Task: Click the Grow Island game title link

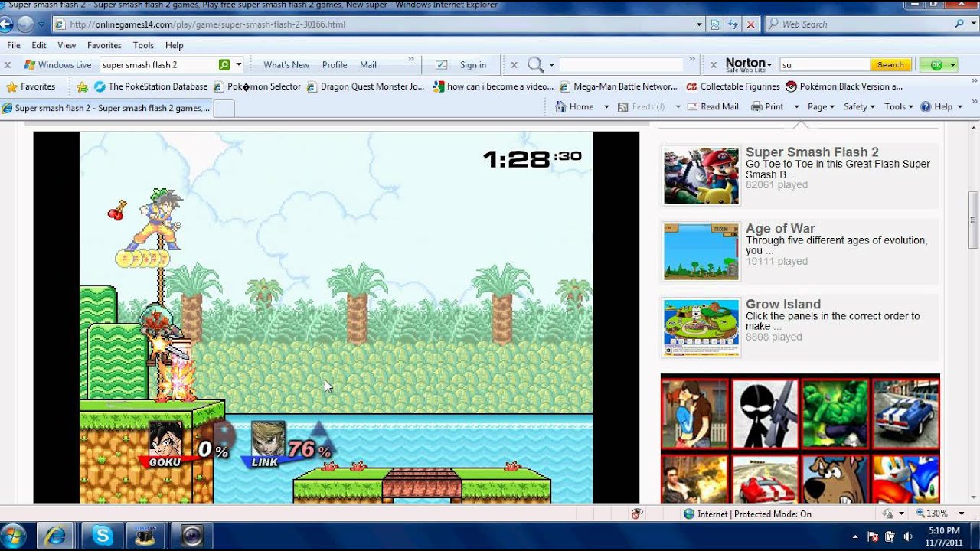Action: 783,304
